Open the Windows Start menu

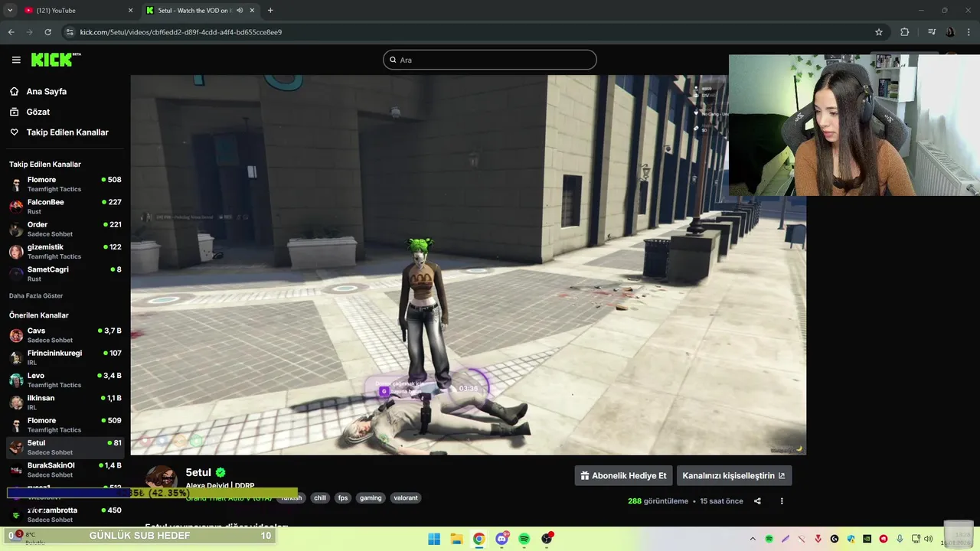tap(434, 539)
